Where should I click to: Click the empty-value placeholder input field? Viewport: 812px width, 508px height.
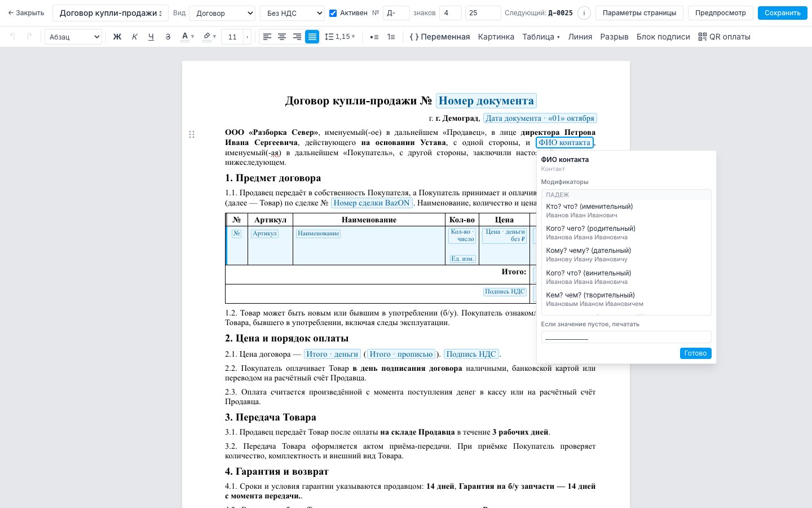pos(626,337)
